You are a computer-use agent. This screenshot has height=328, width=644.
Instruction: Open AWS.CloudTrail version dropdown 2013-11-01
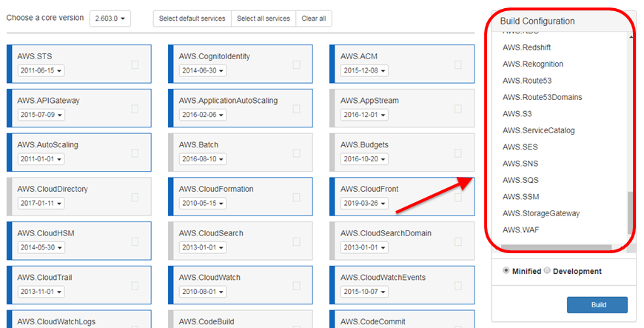[x=41, y=292]
